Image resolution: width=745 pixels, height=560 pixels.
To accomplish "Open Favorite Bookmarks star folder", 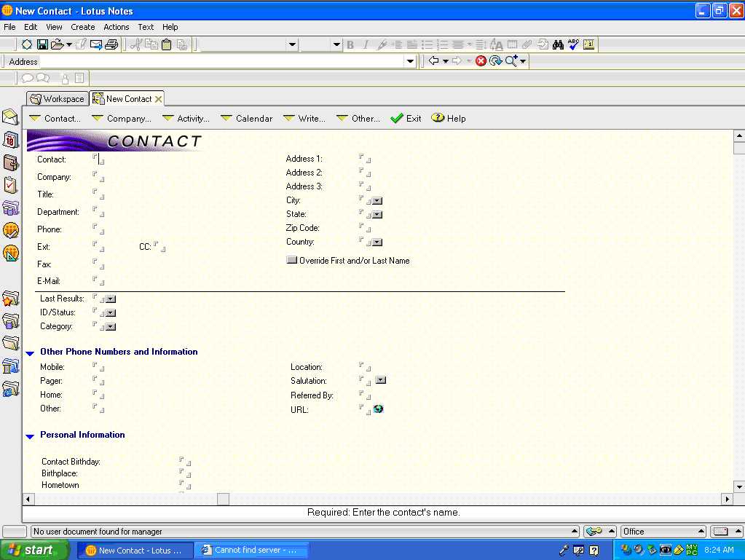I will tap(10, 299).
